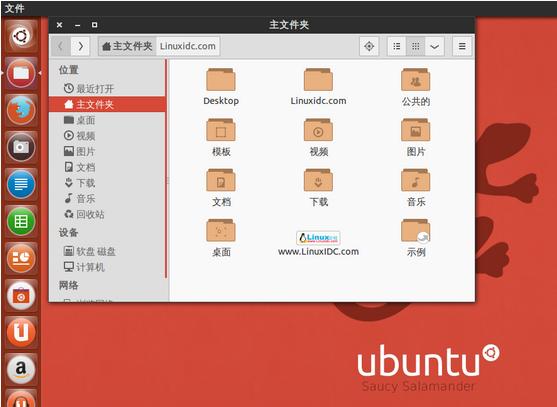557x407 pixels.
Task: Click the 主文件夹 path bar button
Action: pos(127,46)
